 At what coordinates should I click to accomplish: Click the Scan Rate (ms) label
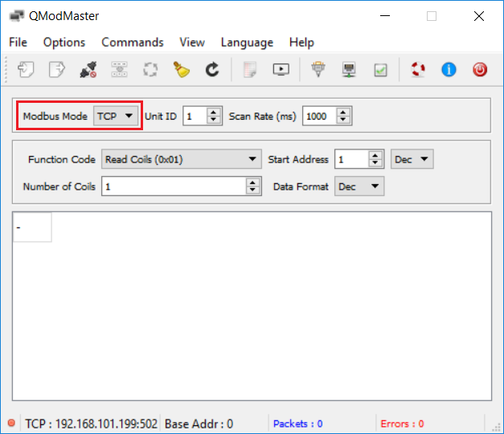pyautogui.click(x=262, y=116)
